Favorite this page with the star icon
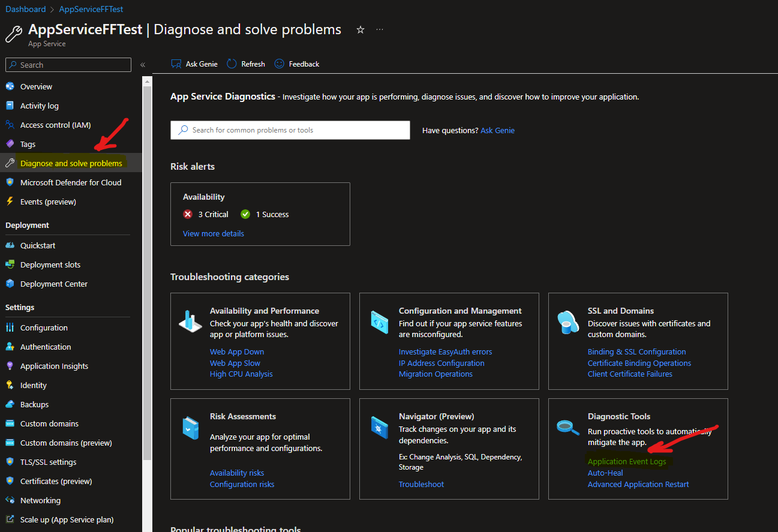 [361, 29]
